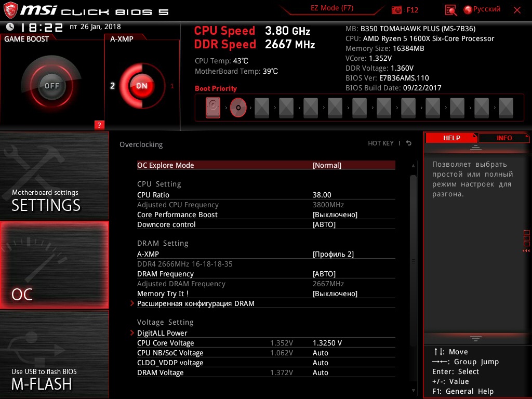Viewport: 532px width, 399px height.
Task: Click side panel arrows at right edge
Action: tap(526, 251)
